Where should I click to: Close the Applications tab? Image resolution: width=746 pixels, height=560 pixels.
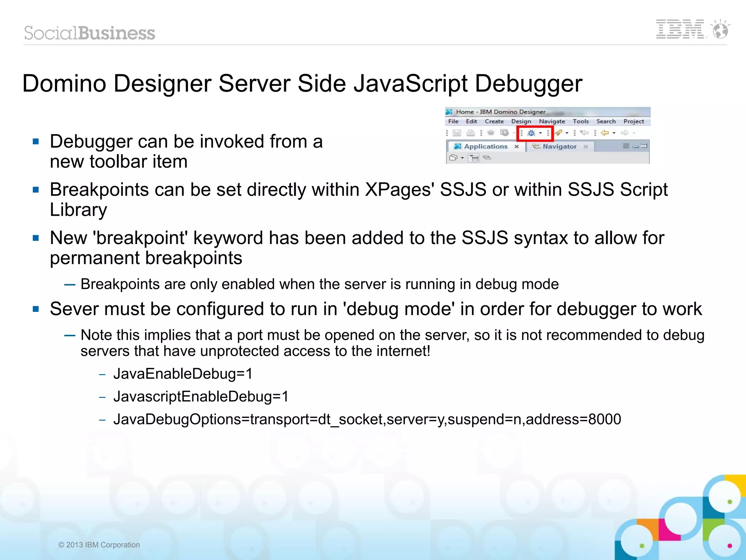[517, 146]
